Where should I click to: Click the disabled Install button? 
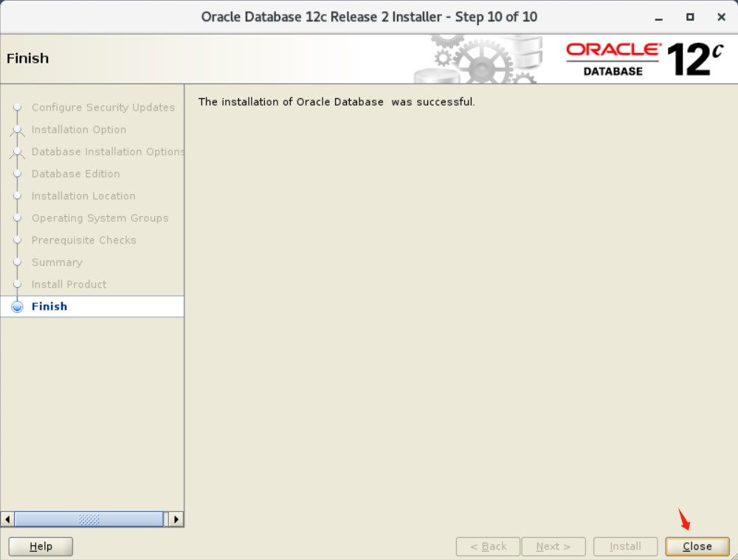pyautogui.click(x=625, y=547)
